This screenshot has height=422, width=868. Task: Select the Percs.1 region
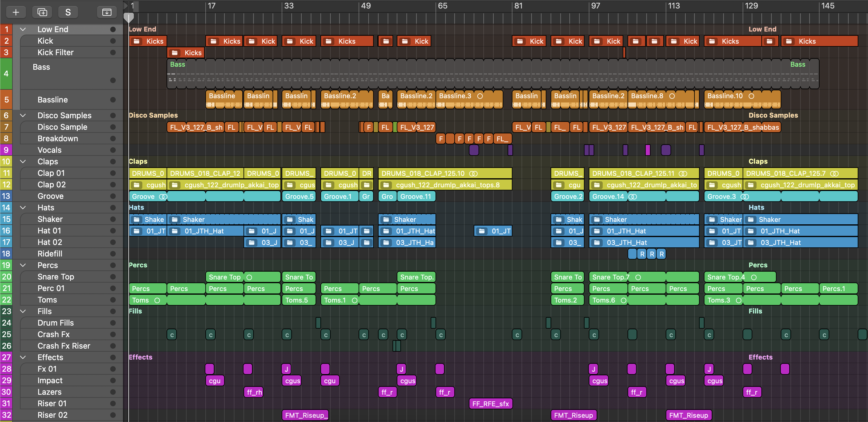pyautogui.click(x=838, y=288)
